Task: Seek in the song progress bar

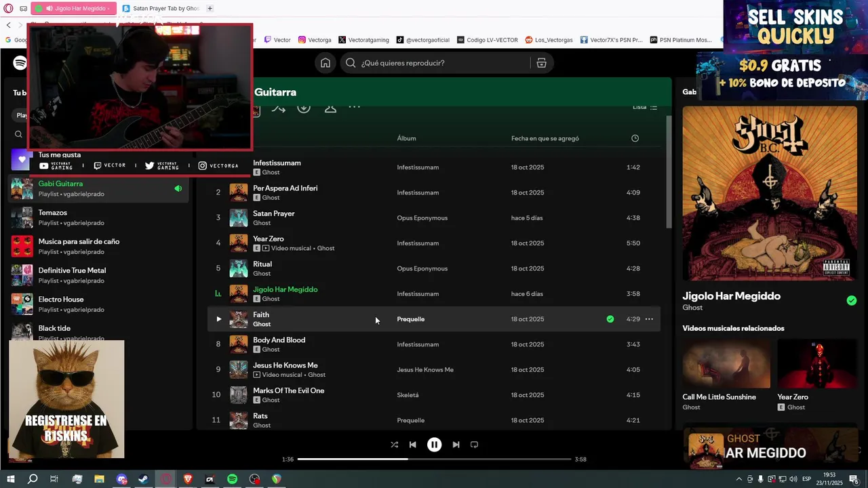Action: [x=434, y=459]
